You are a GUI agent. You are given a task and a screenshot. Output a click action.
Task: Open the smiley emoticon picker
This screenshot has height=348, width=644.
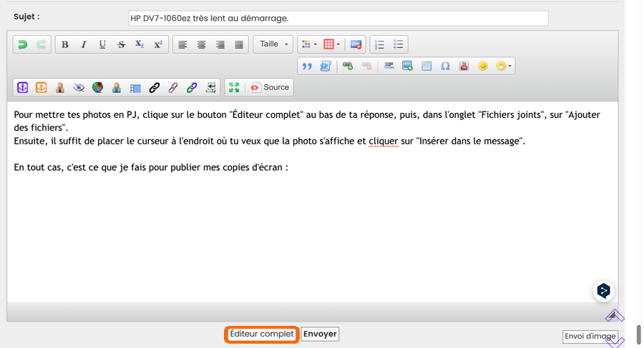483,66
